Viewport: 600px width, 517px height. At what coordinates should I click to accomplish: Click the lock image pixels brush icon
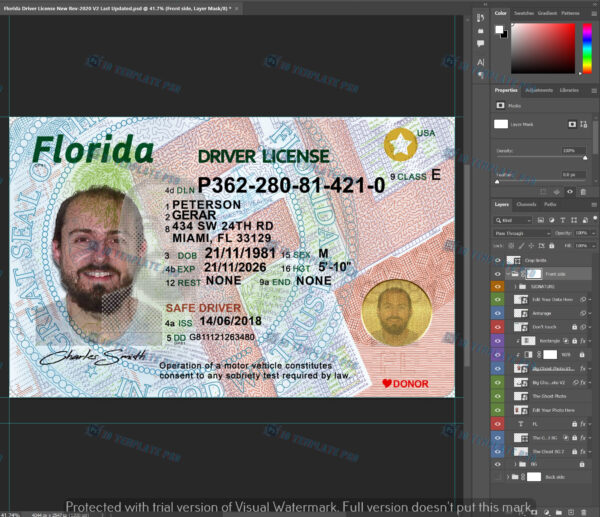coord(521,246)
